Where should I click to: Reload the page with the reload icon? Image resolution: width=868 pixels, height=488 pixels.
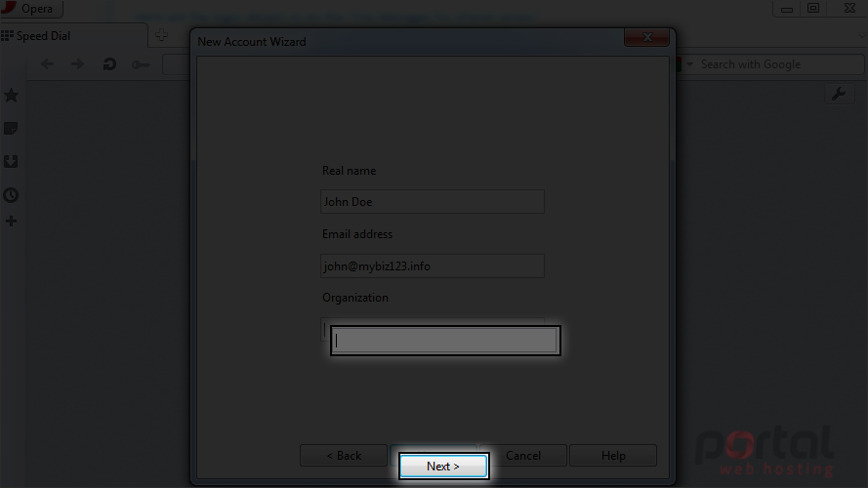pos(109,64)
